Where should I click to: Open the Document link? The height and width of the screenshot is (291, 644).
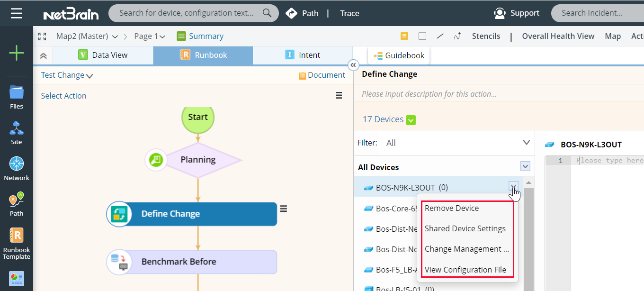point(322,75)
